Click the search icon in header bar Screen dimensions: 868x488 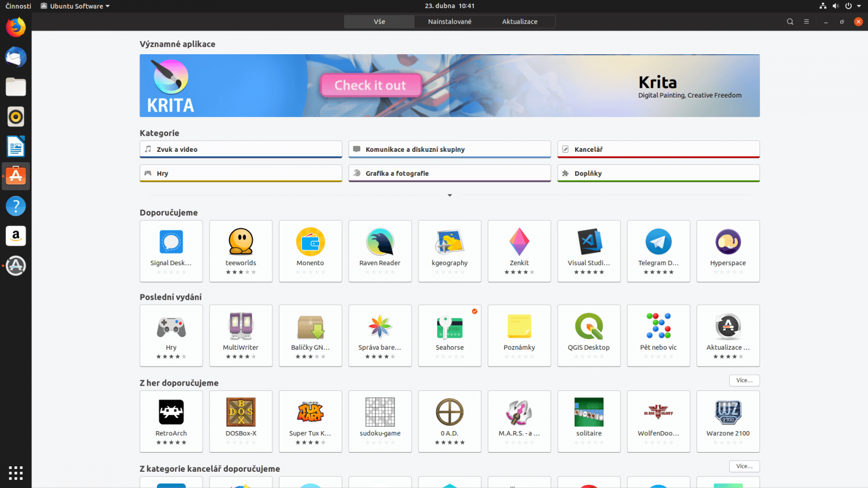click(x=790, y=22)
